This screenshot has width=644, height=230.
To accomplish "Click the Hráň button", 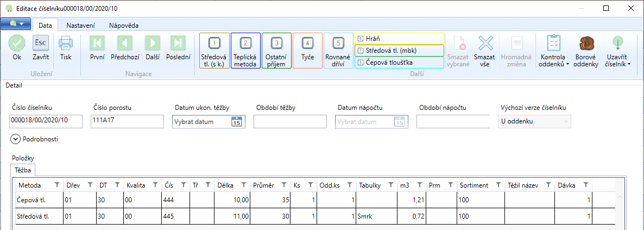I will (399, 38).
